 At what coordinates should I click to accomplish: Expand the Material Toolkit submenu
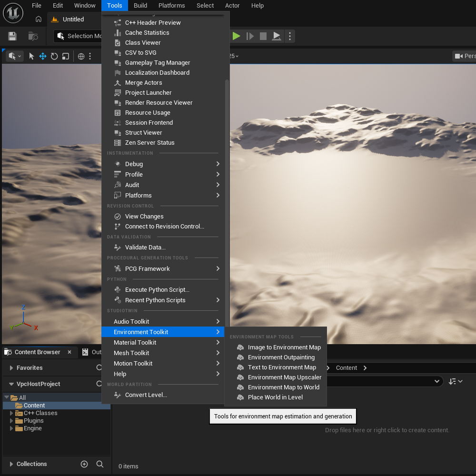pos(163,342)
